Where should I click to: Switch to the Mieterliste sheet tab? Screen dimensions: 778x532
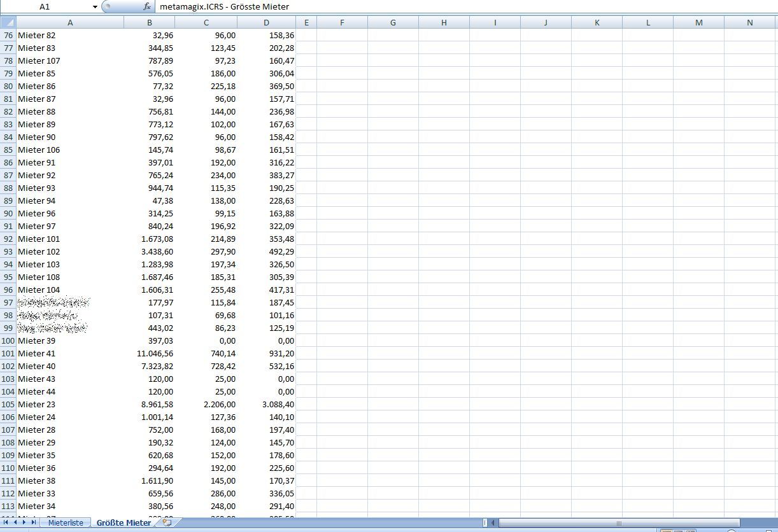66,522
